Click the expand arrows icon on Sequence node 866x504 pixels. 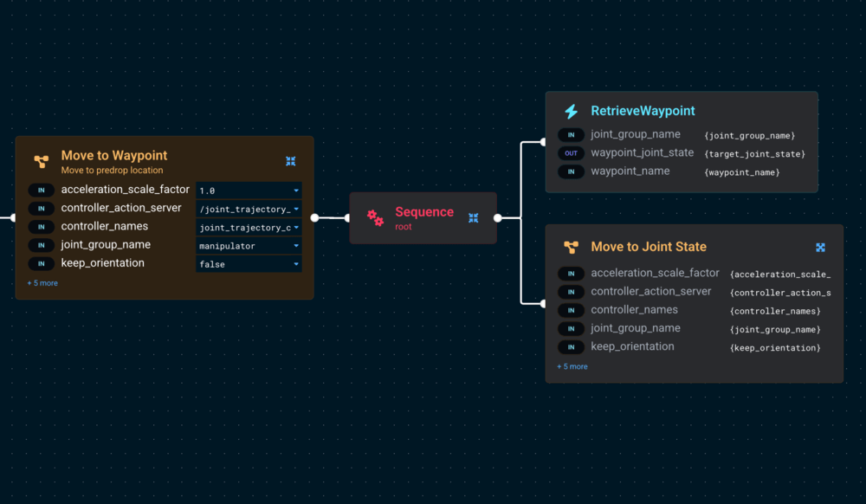(x=473, y=218)
